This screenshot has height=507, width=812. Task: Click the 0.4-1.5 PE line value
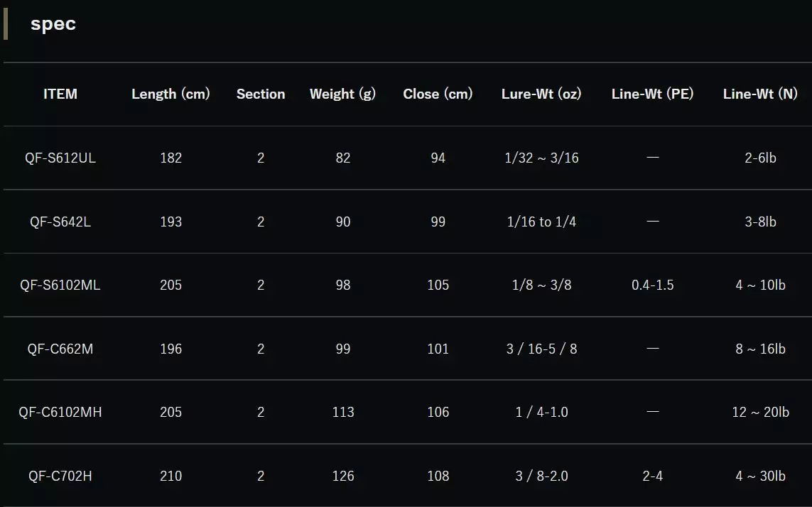click(652, 285)
